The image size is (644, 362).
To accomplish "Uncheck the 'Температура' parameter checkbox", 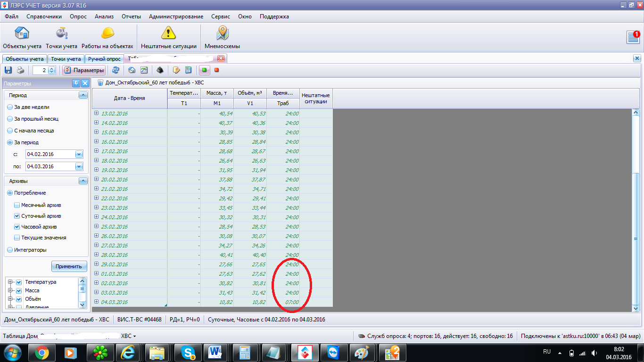I will pos(19,282).
